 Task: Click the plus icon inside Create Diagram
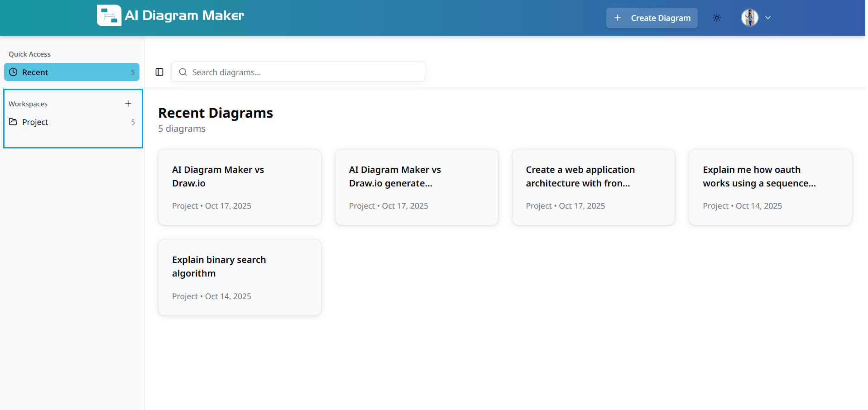(x=617, y=18)
